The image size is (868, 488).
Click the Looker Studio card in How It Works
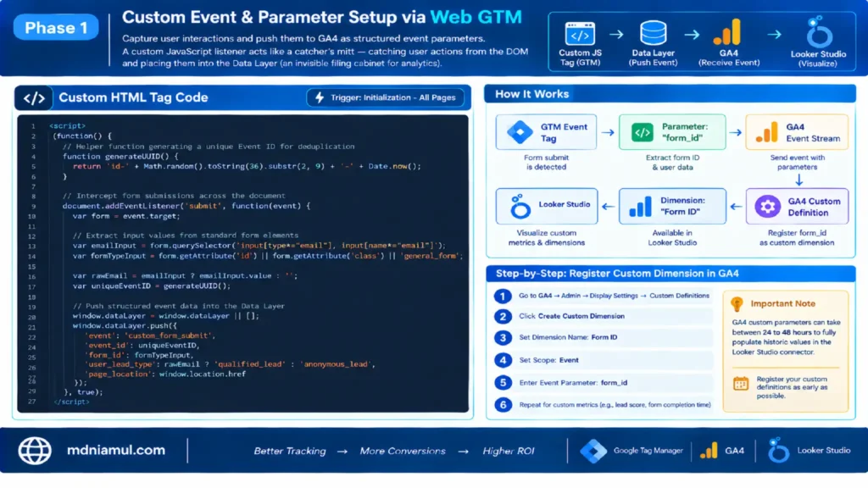(547, 207)
